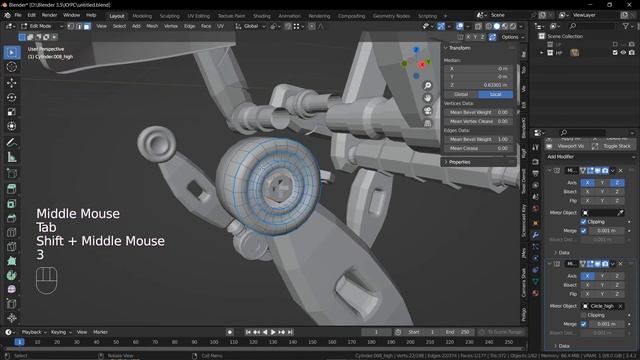Select the Select Box tool
This screenshot has height=360, width=640.
pyautogui.click(x=11, y=52)
